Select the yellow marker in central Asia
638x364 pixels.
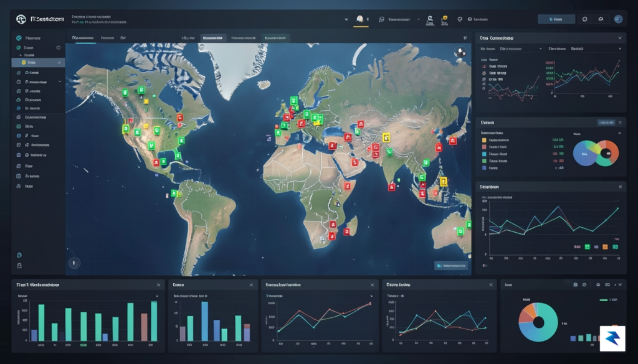click(386, 138)
